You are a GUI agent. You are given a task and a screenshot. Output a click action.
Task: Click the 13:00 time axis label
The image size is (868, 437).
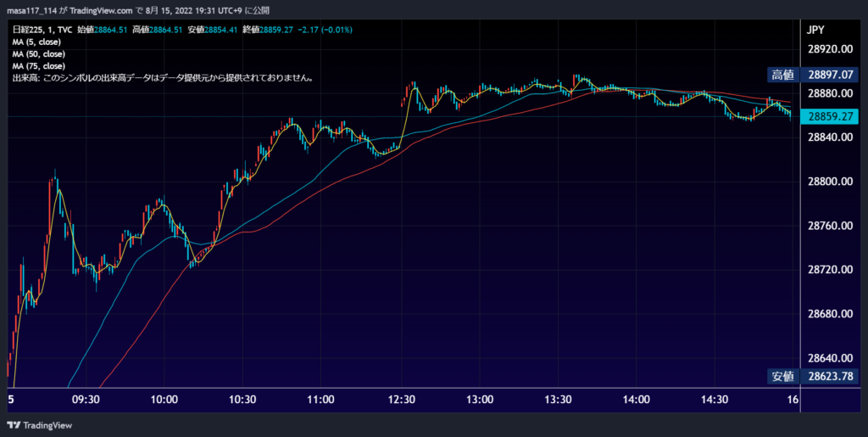pos(480,400)
